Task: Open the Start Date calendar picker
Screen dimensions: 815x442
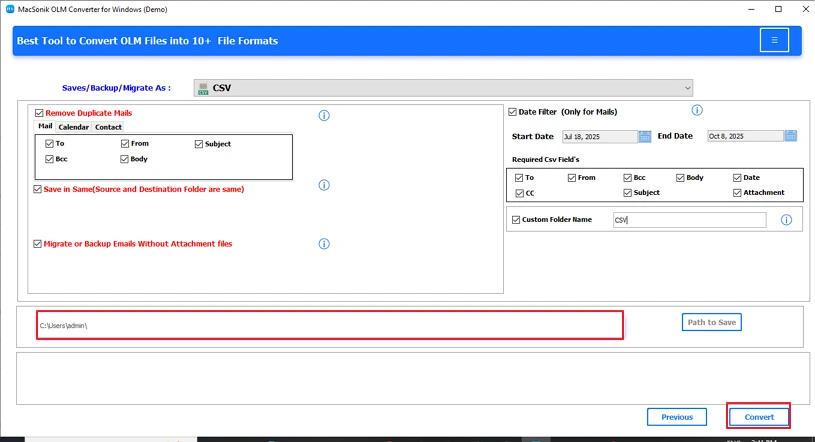Action: 645,136
